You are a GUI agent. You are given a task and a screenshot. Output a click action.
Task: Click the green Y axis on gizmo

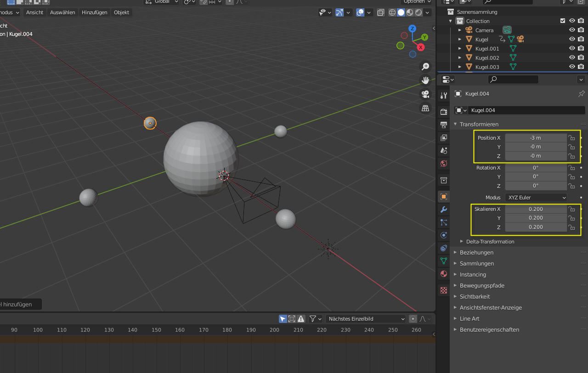click(x=424, y=37)
